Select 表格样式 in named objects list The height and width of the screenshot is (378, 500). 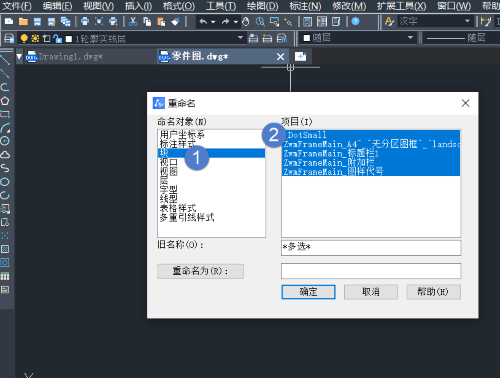pos(178,208)
